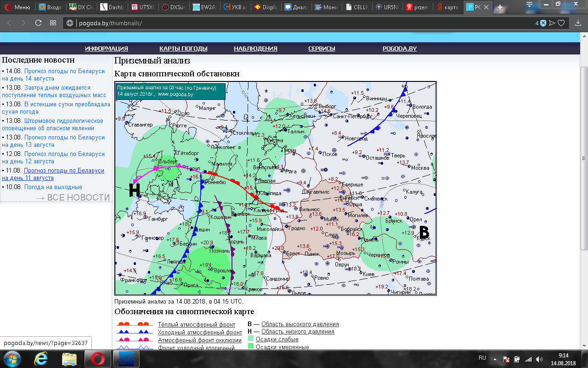Open Windows Explorer folder icon in taskbar
Viewport: 588px width, 368px height.
tap(69, 358)
